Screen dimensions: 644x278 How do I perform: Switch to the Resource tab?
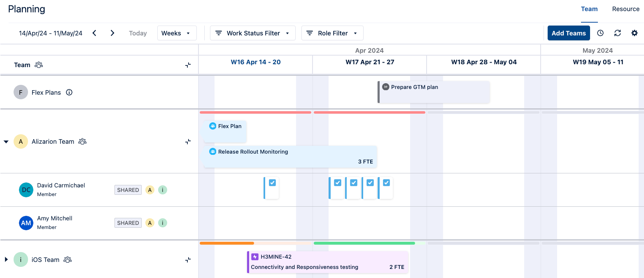pos(626,9)
